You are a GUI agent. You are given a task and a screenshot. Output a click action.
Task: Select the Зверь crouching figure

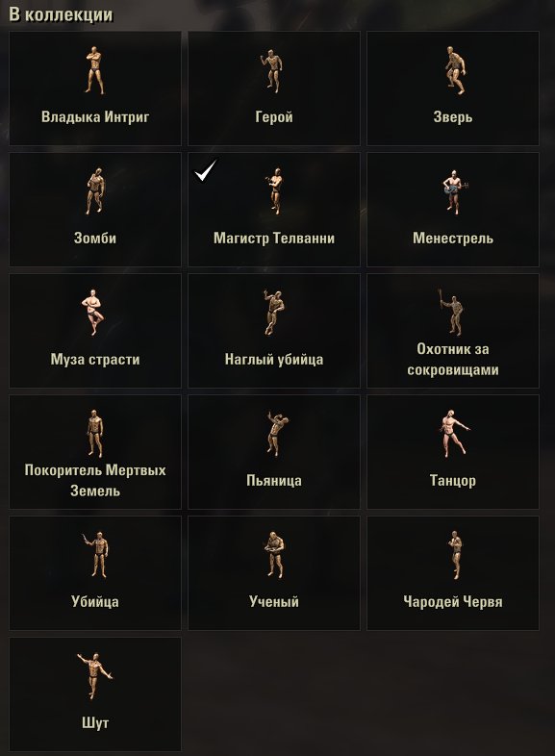pos(453,70)
